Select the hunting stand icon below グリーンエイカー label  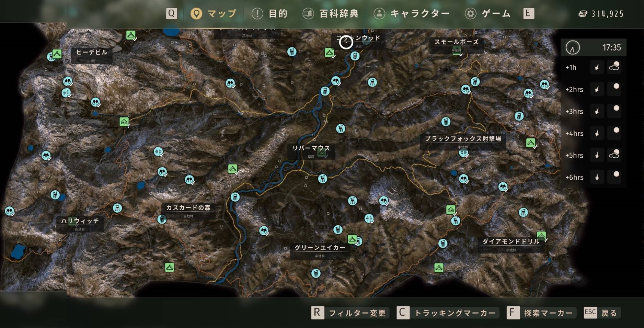tap(316, 273)
